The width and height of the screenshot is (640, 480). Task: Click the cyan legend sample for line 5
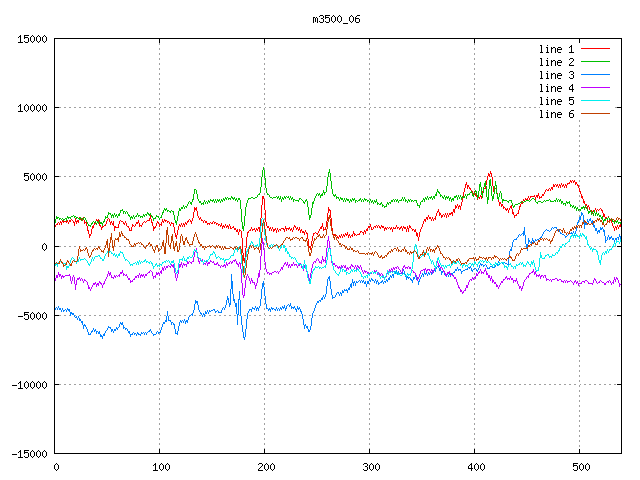[595, 101]
